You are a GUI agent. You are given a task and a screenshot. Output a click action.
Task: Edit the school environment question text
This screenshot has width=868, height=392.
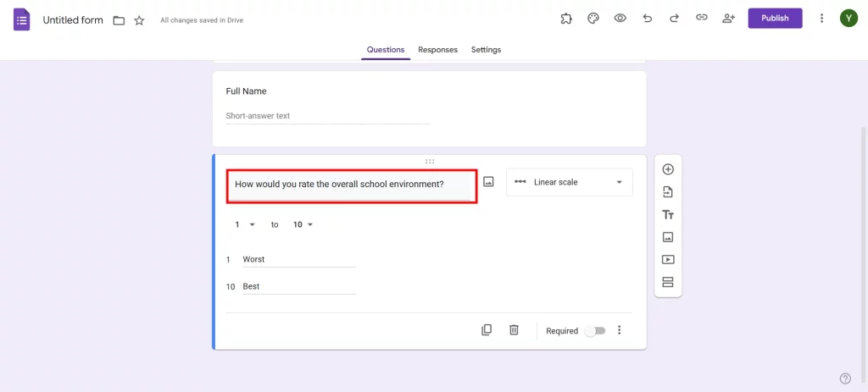point(352,185)
